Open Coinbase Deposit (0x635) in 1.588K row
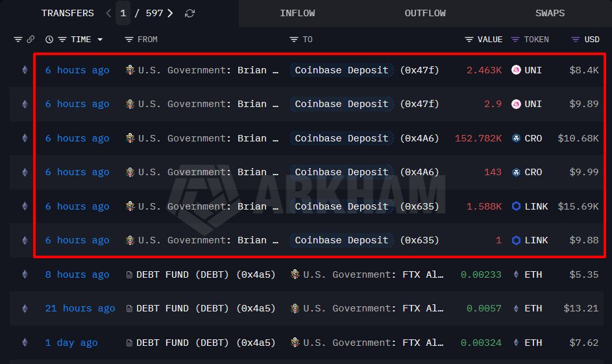The image size is (612, 364). click(x=365, y=206)
